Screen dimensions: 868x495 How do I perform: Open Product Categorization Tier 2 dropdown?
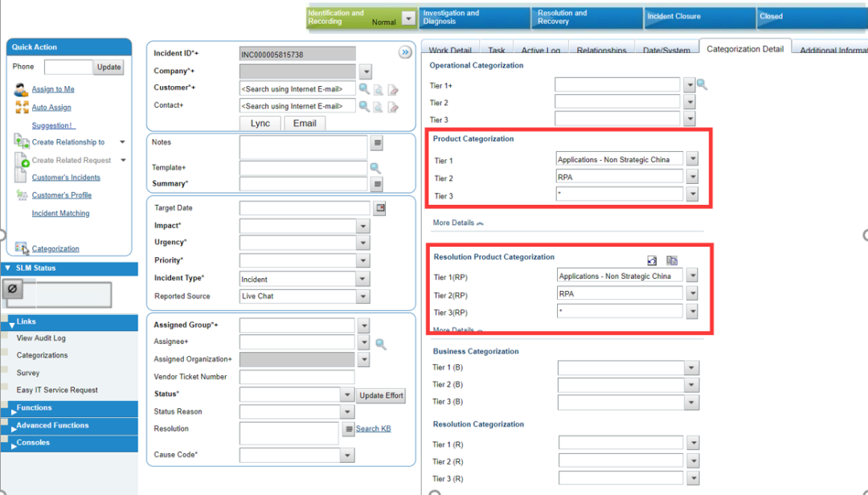point(692,177)
